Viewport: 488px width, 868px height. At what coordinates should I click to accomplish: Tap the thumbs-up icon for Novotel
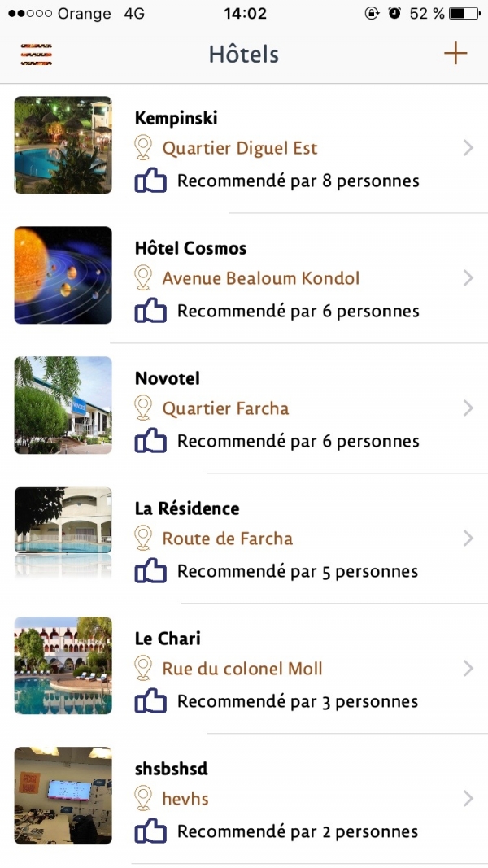click(150, 441)
